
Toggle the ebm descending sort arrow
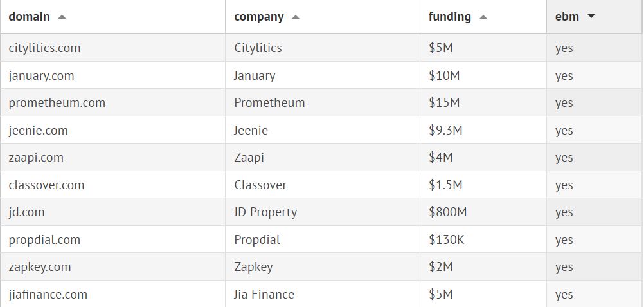pyautogui.click(x=591, y=17)
